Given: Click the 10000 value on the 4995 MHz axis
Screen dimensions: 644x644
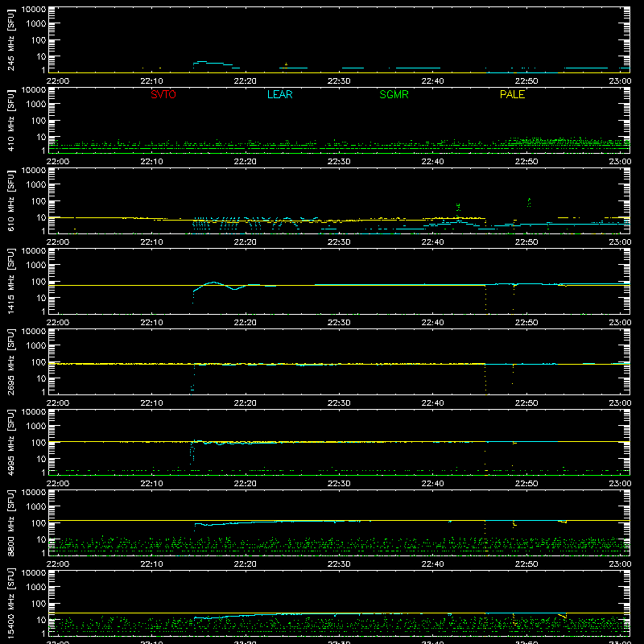Looking at the screenshot, I should pyautogui.click(x=34, y=412).
